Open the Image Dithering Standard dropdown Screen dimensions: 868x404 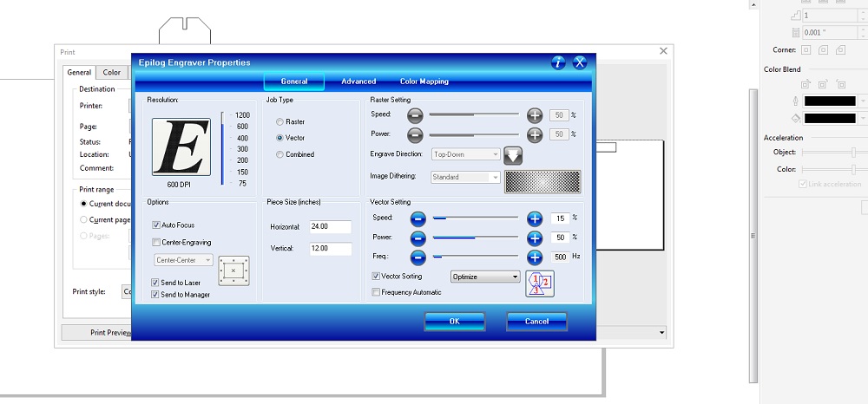tap(465, 178)
